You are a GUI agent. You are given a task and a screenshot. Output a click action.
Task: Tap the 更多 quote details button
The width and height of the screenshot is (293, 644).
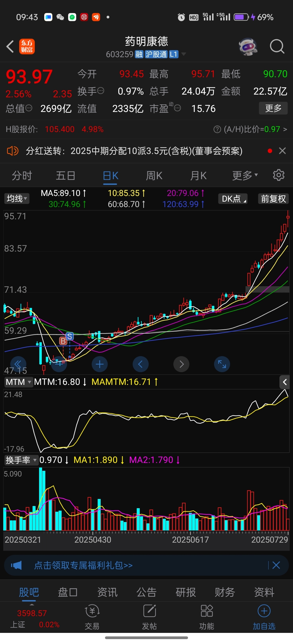273,108
